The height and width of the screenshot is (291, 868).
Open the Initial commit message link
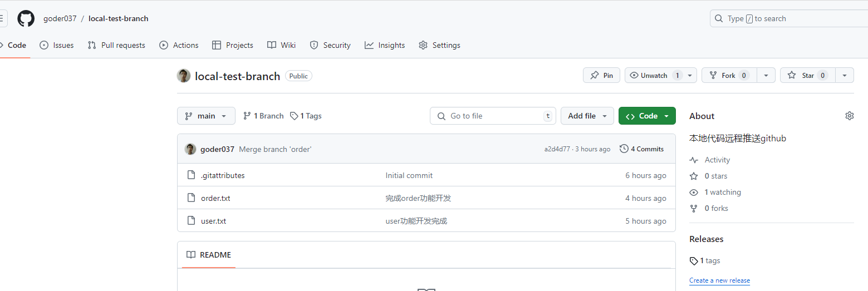pos(409,175)
